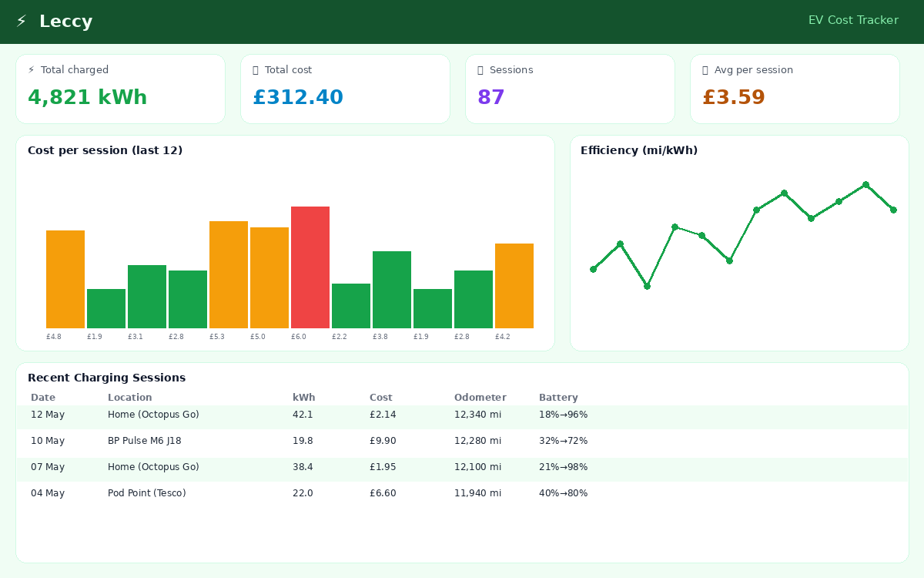Viewport: 924px width, 578px height.
Task: Select the £3.59 average per session value
Action: click(734, 98)
